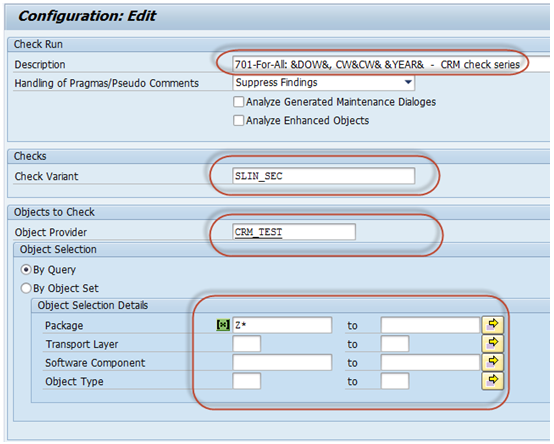Click the Object Selection Details header
This screenshot has height=444, width=554.
pyautogui.click(x=93, y=305)
